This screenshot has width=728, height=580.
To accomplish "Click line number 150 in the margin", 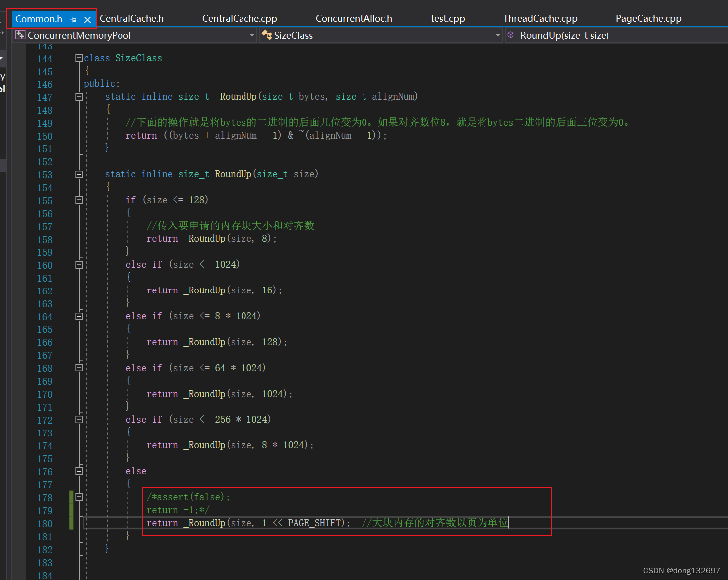I will (45, 136).
